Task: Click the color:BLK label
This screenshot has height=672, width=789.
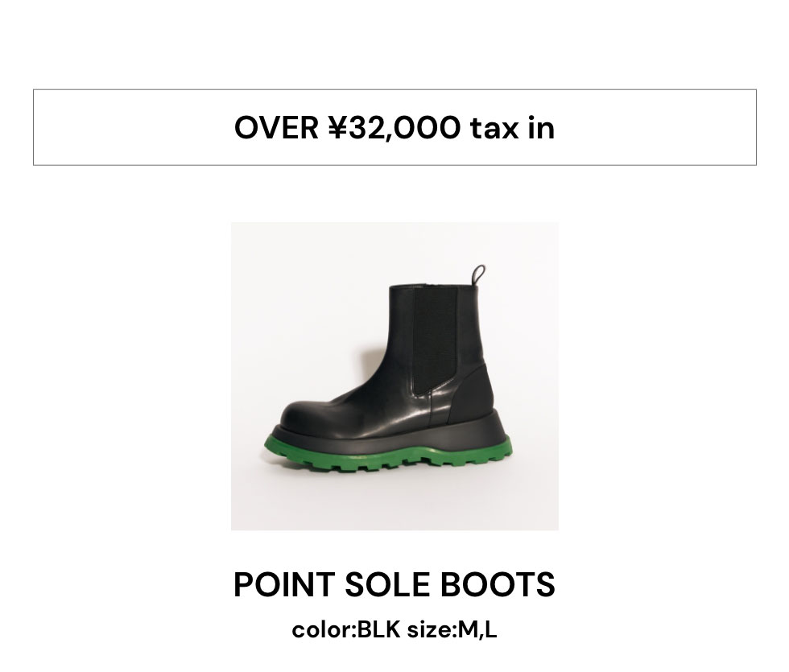Action: coord(345,629)
